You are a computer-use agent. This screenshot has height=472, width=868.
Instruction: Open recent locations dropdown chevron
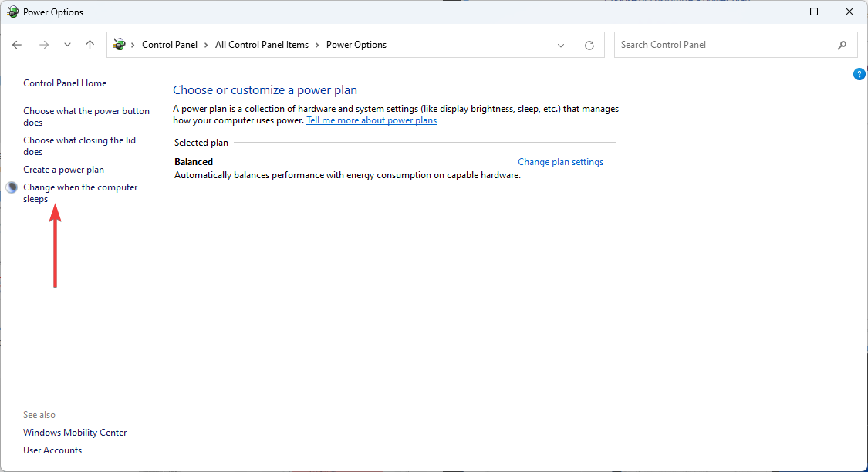(x=67, y=45)
